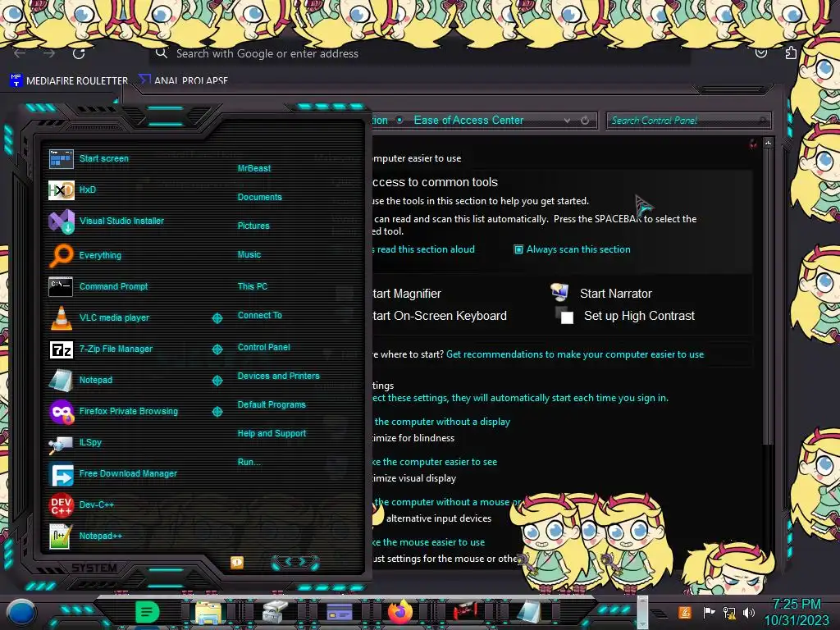Click the shutdown options arrows button
840x630 pixels.
[294, 562]
